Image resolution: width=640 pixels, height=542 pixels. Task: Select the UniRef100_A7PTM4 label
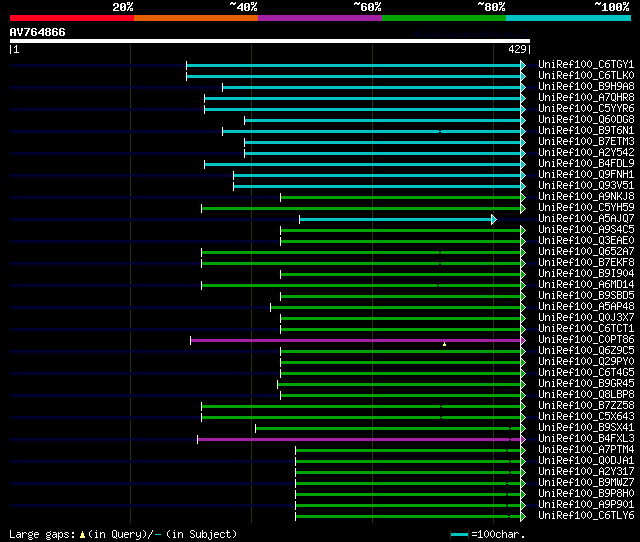[x=586, y=450]
